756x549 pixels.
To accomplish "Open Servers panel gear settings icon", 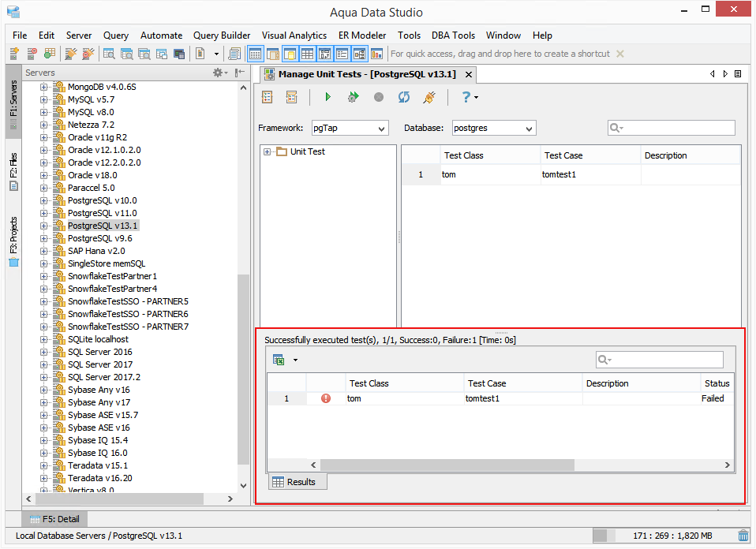I will tap(218, 73).
